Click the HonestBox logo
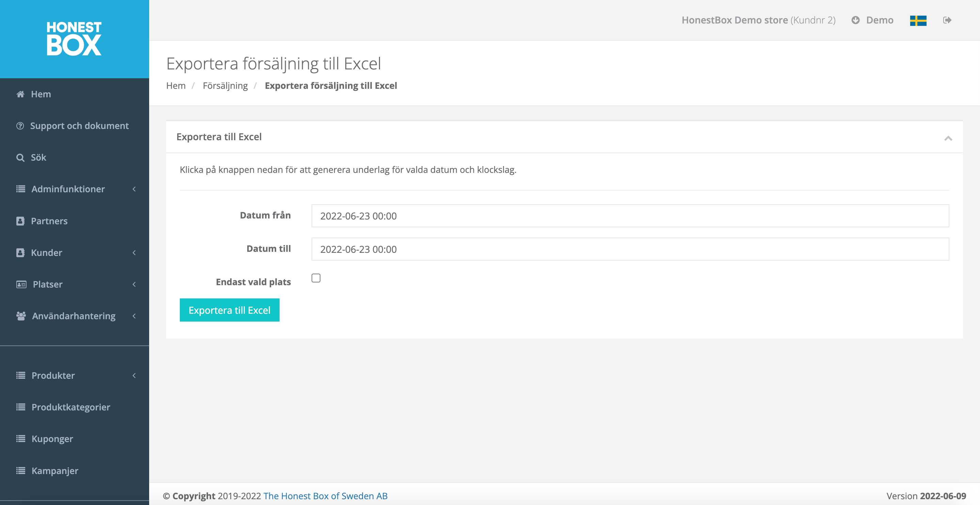This screenshot has height=505, width=980. [74, 39]
